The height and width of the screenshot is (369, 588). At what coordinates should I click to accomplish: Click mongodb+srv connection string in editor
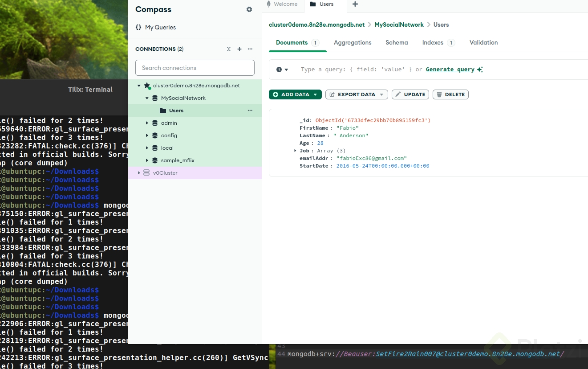(x=426, y=354)
